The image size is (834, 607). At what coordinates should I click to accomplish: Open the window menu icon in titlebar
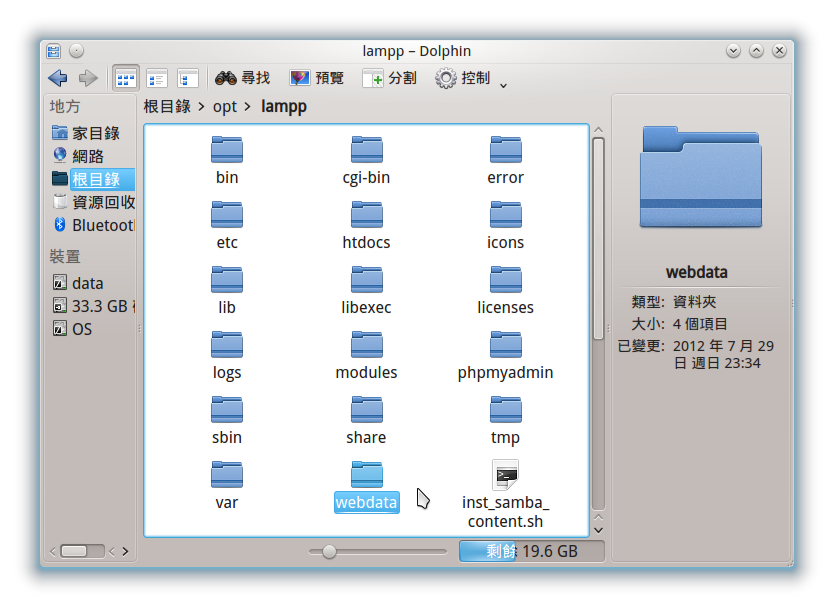(x=54, y=51)
